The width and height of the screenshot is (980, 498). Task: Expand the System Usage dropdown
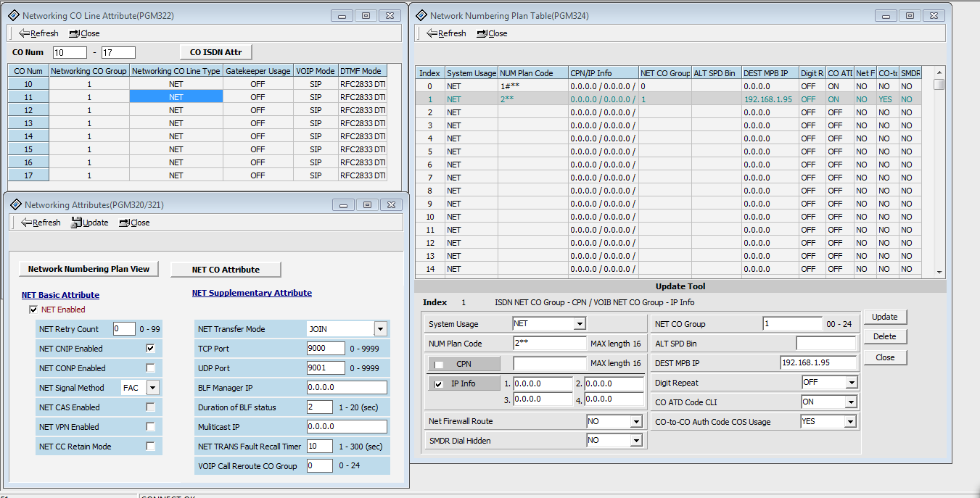pyautogui.click(x=580, y=324)
